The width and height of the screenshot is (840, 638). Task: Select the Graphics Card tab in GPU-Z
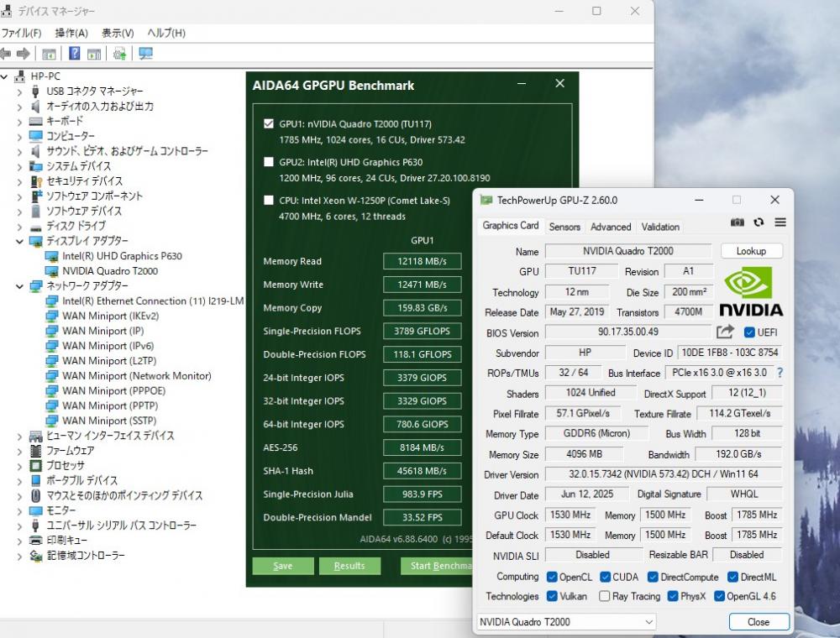pyautogui.click(x=511, y=225)
